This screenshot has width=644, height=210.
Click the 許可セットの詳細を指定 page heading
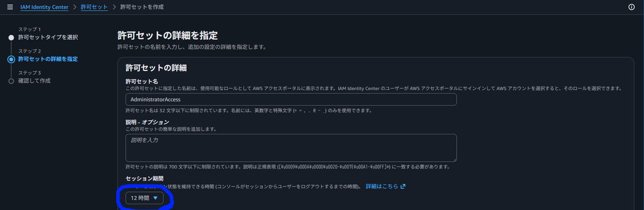pyautogui.click(x=167, y=35)
